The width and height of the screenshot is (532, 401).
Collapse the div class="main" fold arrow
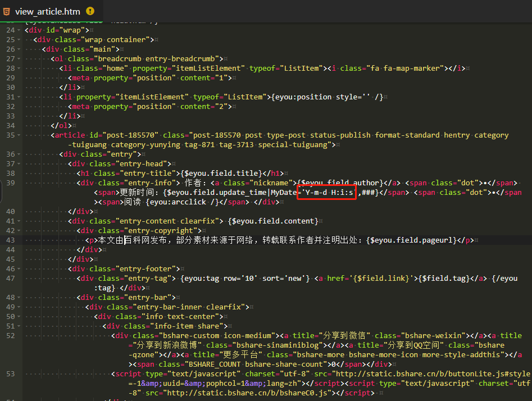(x=20, y=49)
